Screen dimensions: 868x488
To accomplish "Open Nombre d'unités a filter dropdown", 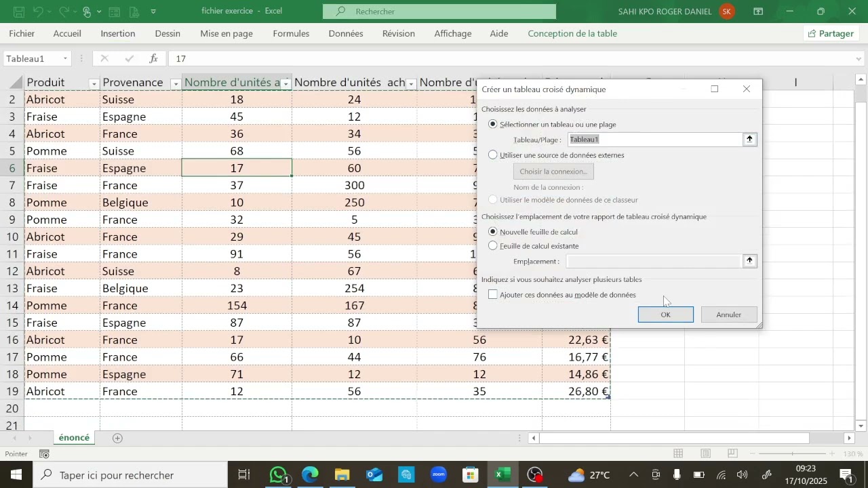I will pyautogui.click(x=286, y=84).
